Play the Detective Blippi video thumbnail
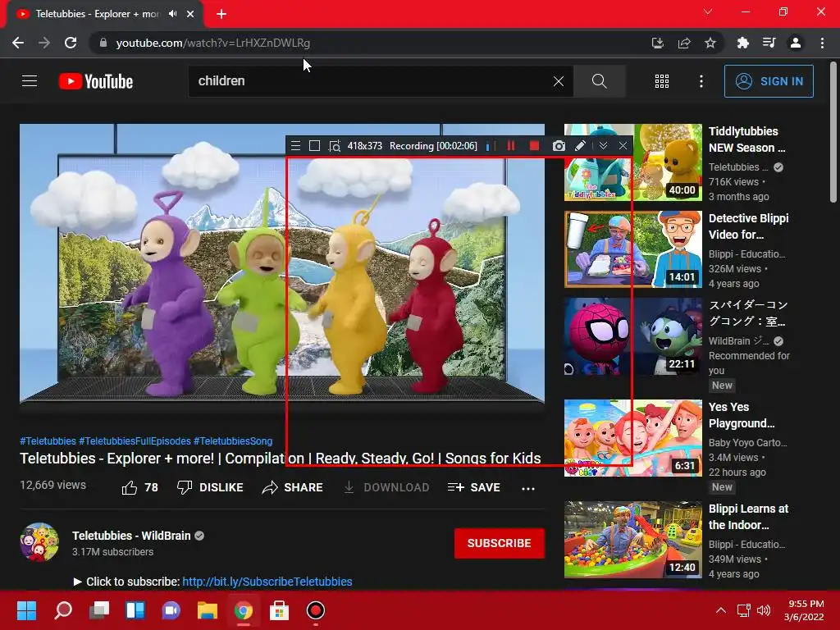 click(x=633, y=249)
